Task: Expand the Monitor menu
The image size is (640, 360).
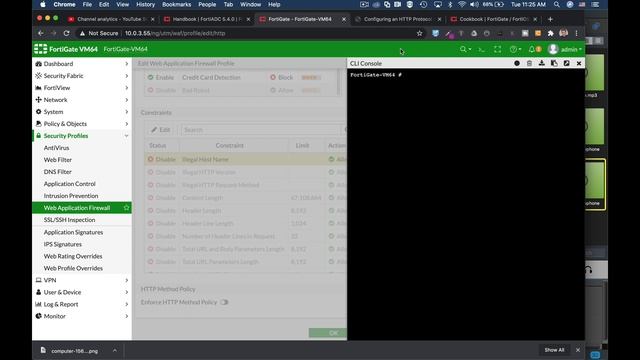Action: [82, 316]
